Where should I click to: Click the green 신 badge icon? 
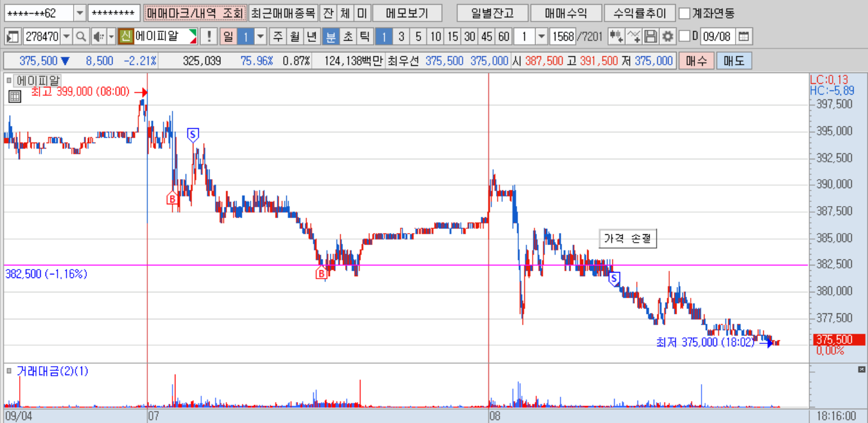click(x=125, y=37)
